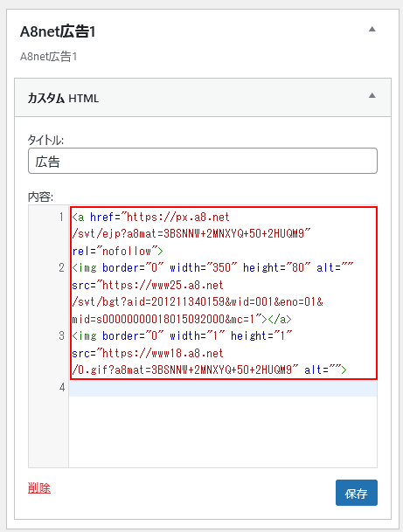
Task: Click code line 2 img width="350" tag
Action: (212, 268)
